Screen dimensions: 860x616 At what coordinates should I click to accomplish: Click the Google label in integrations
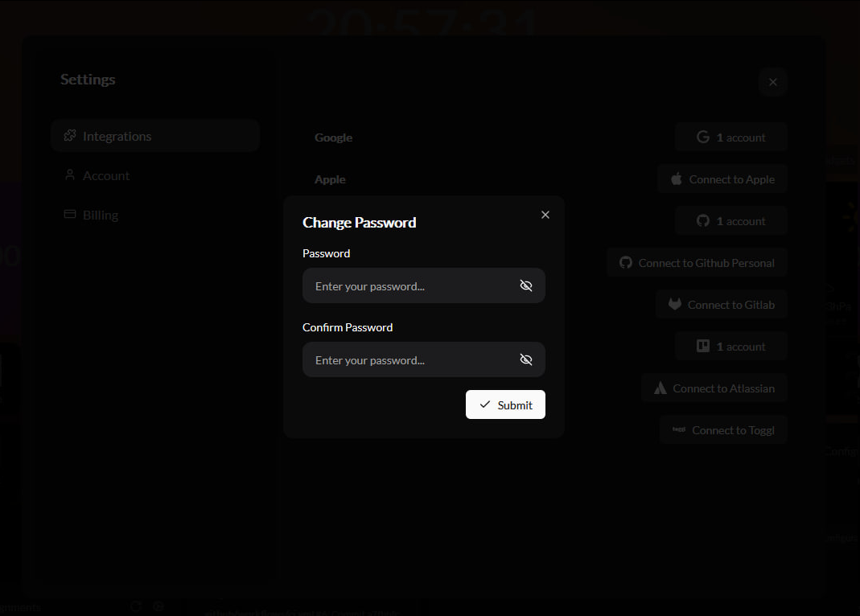(334, 138)
